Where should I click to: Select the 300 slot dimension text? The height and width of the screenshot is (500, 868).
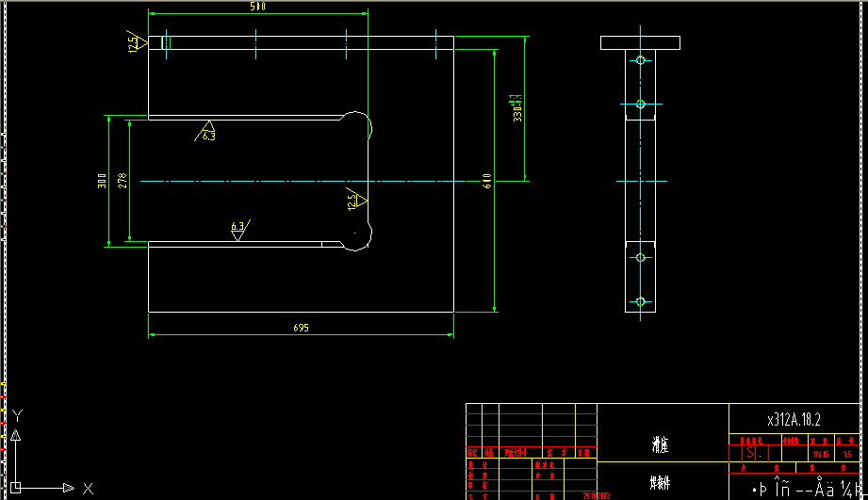(102, 181)
